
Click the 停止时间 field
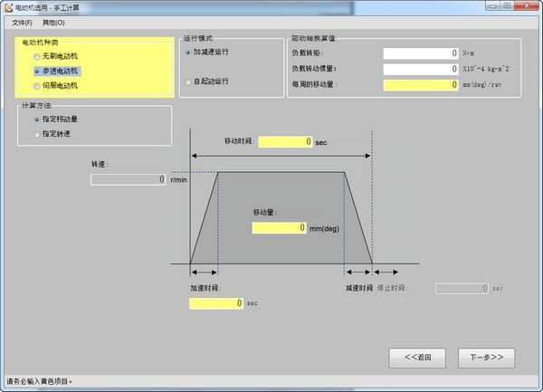pyautogui.click(x=462, y=288)
